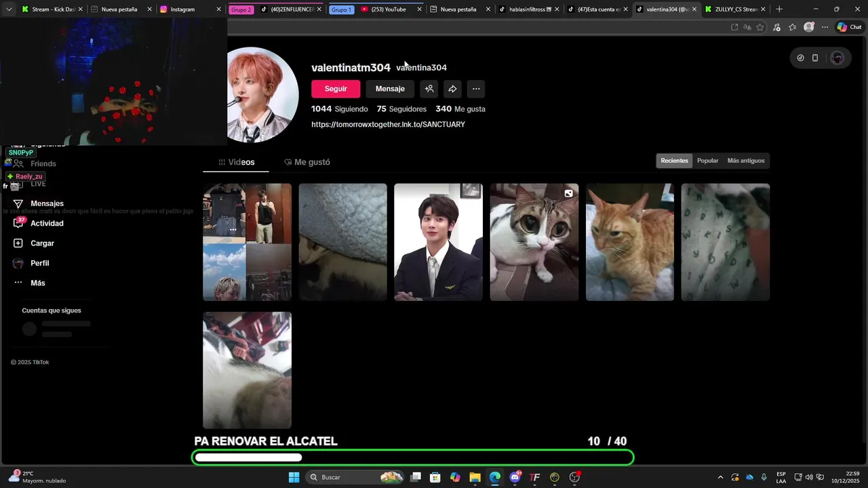868x488 pixels.
Task: Sort videos by Más antiguos
Action: [746, 161]
